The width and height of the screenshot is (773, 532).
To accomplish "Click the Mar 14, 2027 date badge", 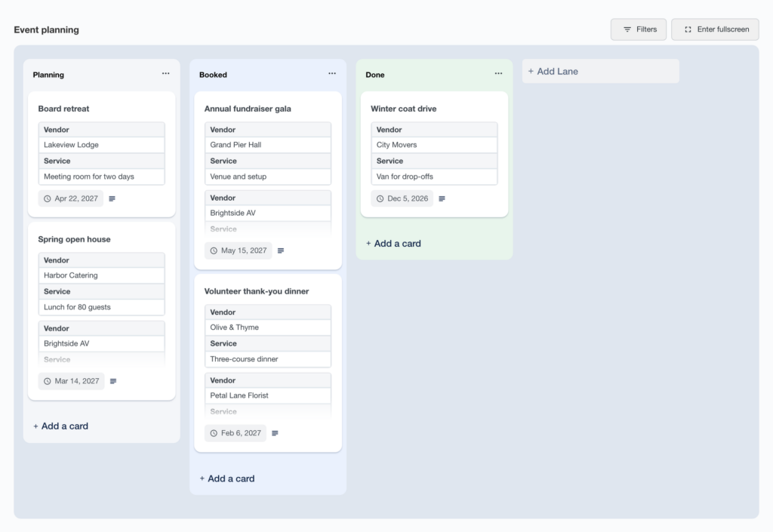I will [x=71, y=381].
